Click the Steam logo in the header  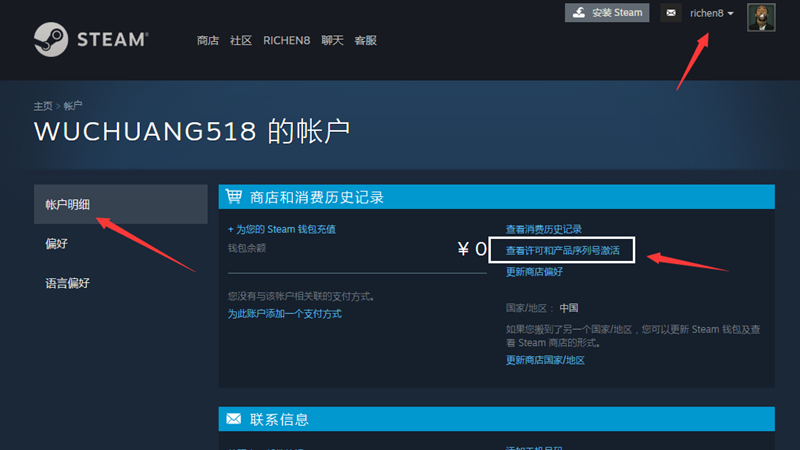coord(90,41)
